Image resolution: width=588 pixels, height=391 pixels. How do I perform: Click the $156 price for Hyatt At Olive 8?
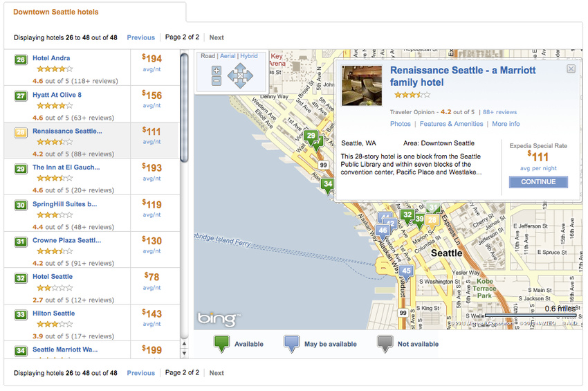(x=152, y=96)
